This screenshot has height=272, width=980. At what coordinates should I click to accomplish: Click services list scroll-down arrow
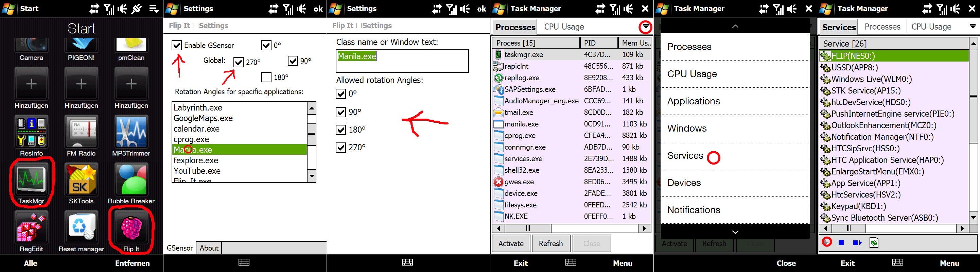tap(974, 218)
